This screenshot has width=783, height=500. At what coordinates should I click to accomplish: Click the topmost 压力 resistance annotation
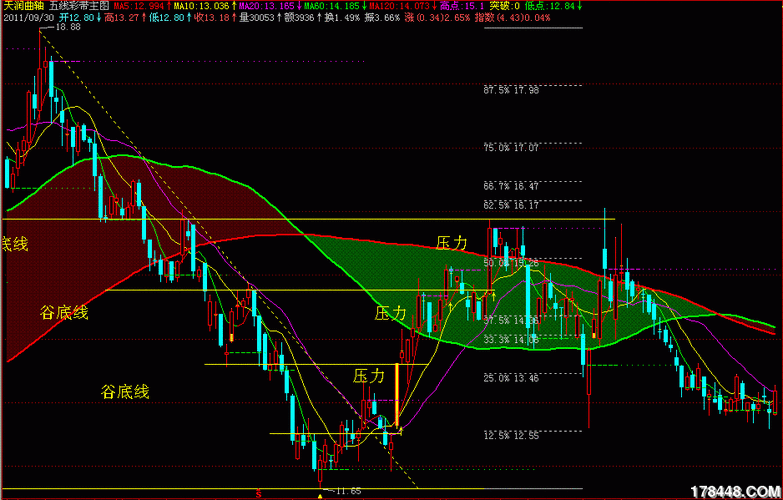[x=452, y=243]
